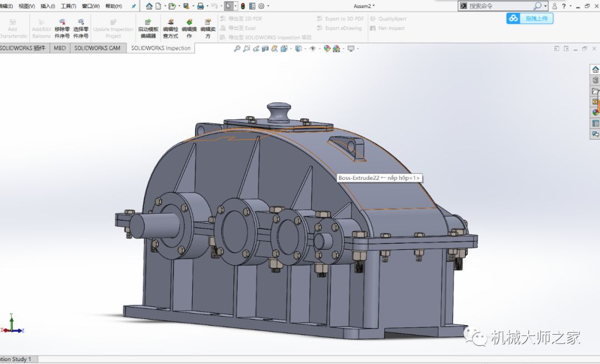This screenshot has width=600, height=364.
Task: Open the Design Library tab in task pane
Action: point(595,80)
